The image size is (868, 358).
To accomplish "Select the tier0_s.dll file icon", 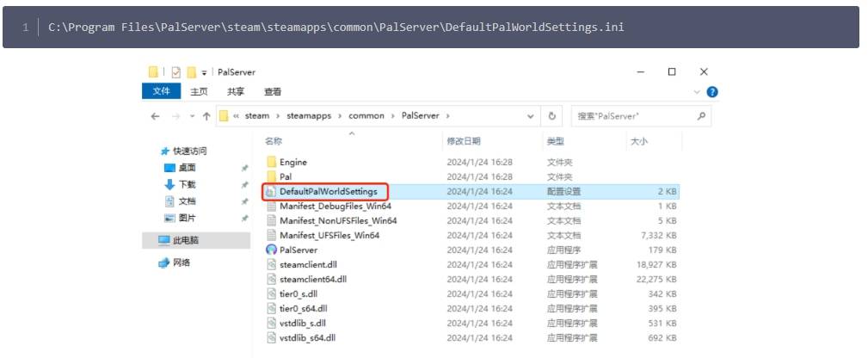I will click(x=271, y=293).
